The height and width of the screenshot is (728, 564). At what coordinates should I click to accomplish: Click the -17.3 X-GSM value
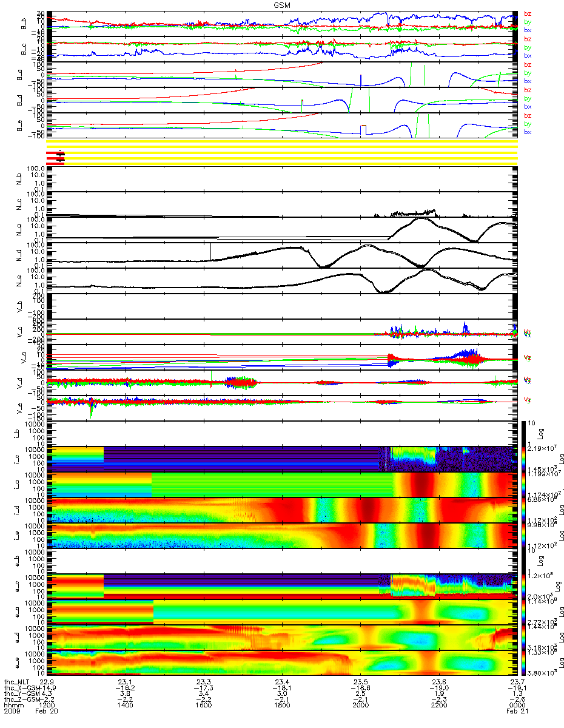point(204,687)
